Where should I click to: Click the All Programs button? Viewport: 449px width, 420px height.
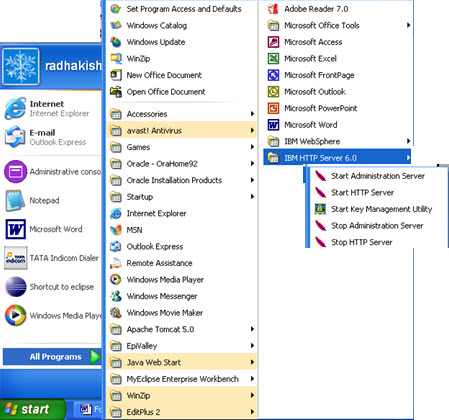coord(52,357)
